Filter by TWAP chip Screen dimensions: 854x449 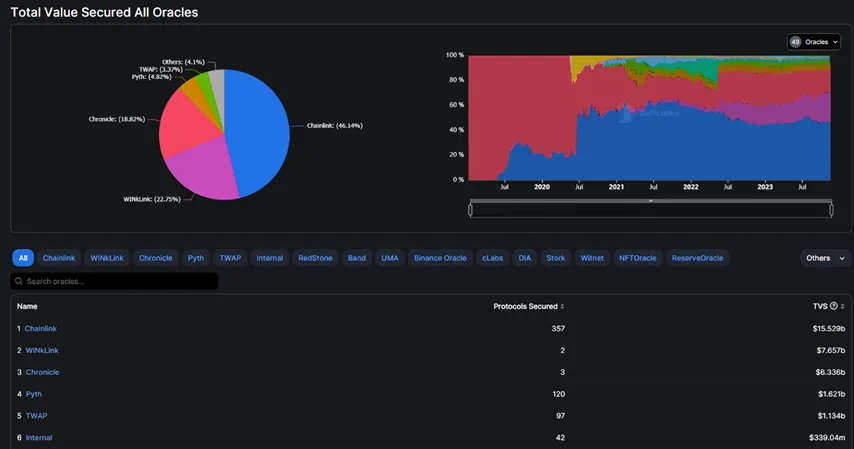[230, 258]
